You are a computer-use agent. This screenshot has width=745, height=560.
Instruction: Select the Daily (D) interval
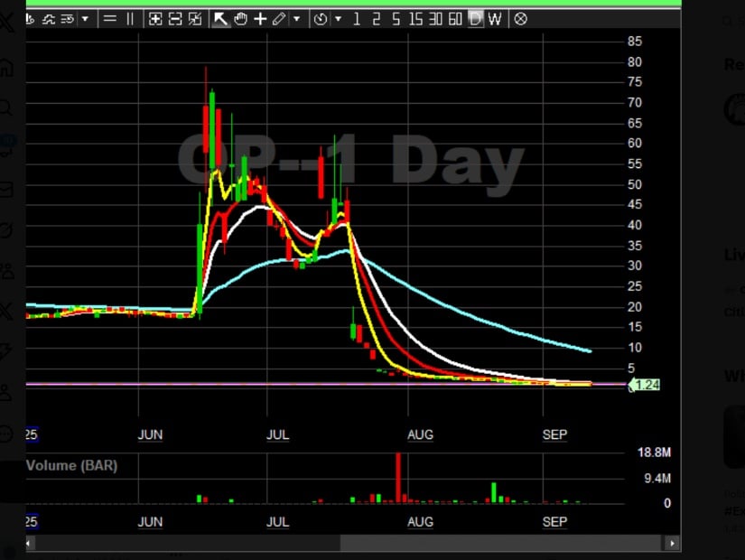[x=475, y=19]
